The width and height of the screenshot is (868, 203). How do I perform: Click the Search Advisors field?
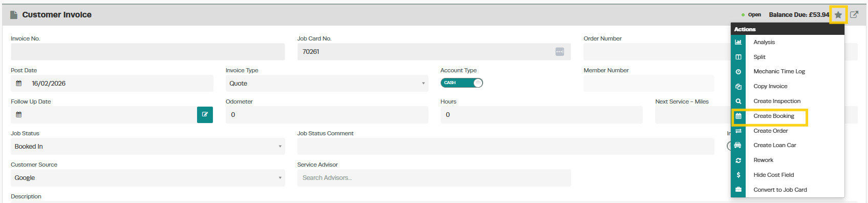pos(434,178)
